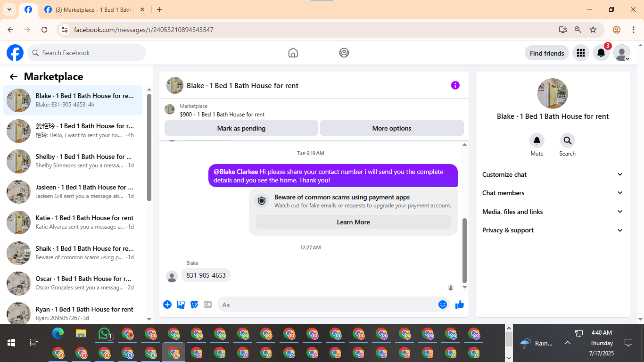The image size is (644, 362).
Task: Show hidden system tray icons
Action: click(x=568, y=343)
